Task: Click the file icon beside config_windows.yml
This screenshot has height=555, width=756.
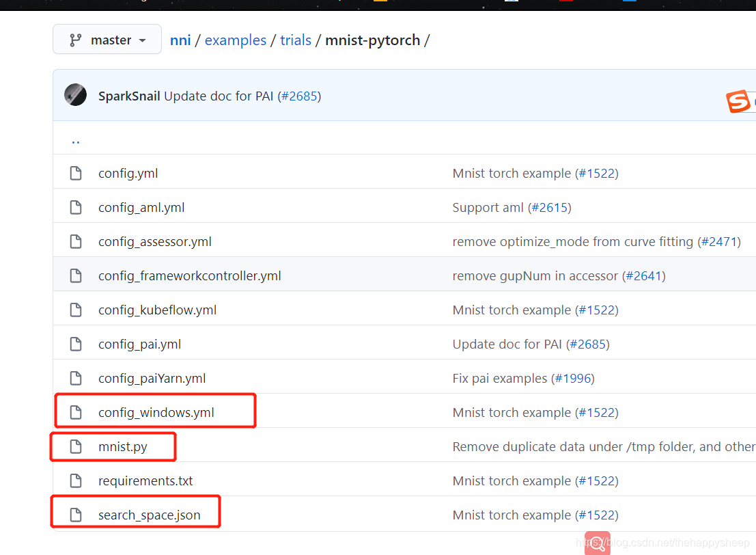Action: 75,412
